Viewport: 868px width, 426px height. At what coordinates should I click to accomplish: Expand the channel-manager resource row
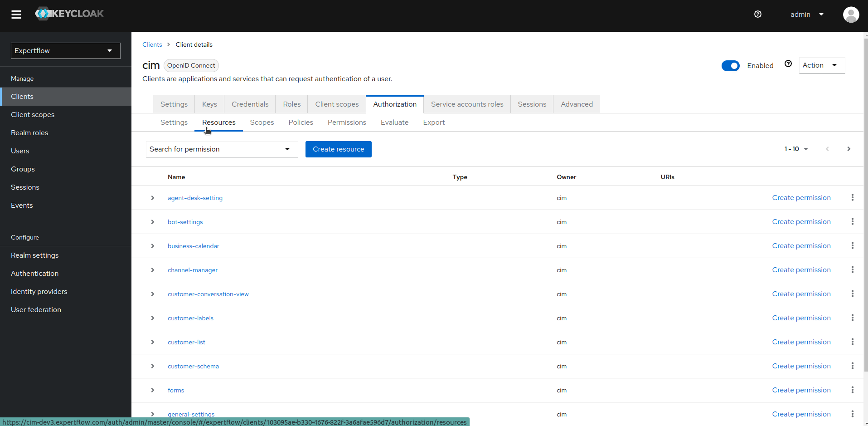coord(152,270)
